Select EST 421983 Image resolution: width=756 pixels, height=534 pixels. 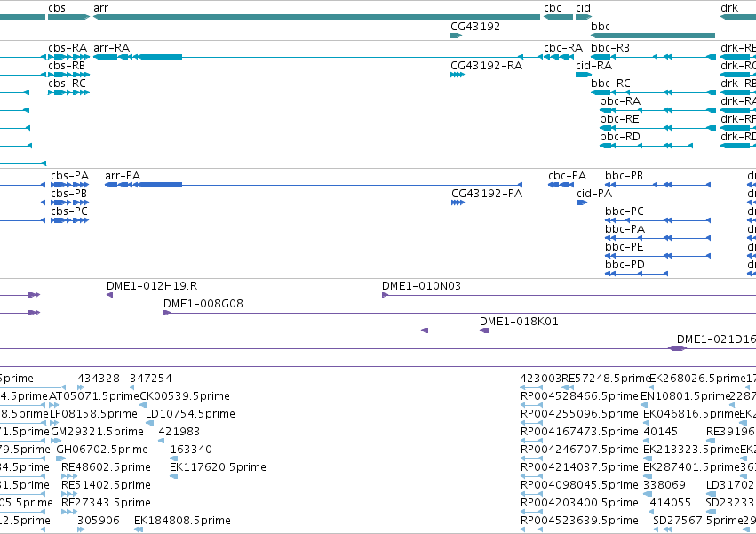coord(162,441)
